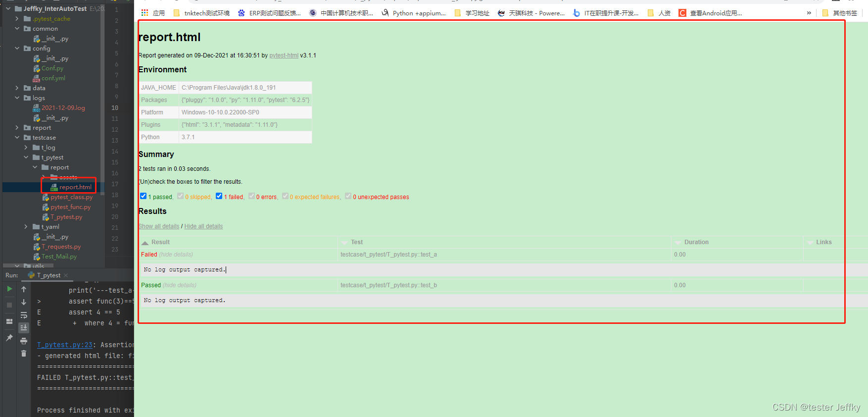Hide details of the Failed result
The width and height of the screenshot is (868, 417).
click(176, 255)
